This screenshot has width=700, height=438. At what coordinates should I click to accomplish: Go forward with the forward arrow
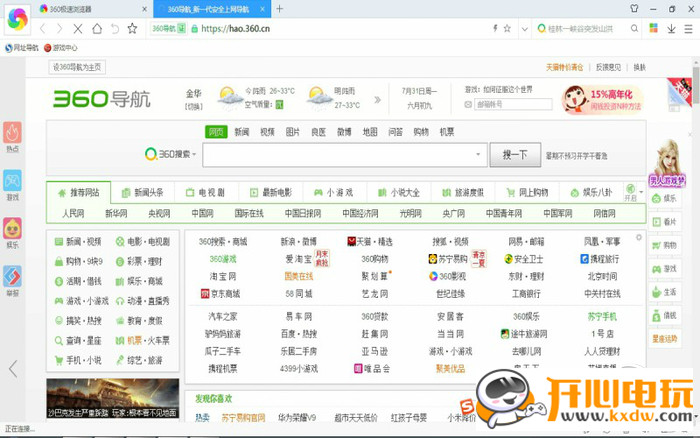tap(59, 29)
